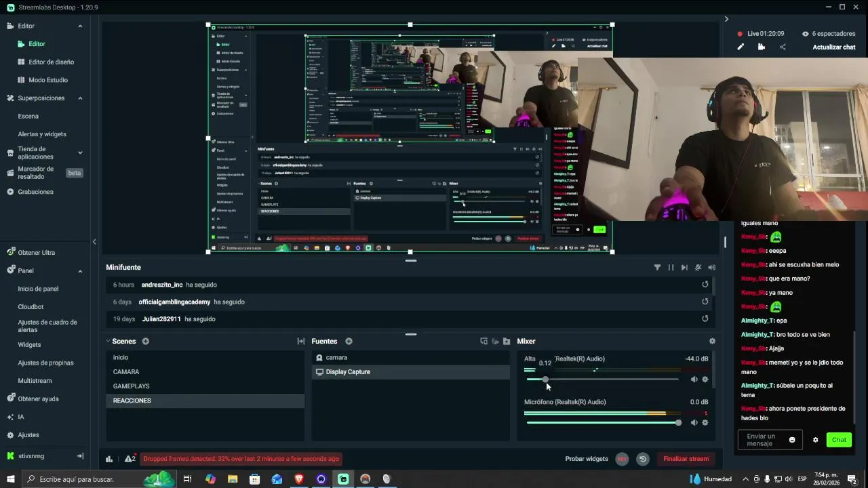Open Modo Estudio

click(48, 80)
